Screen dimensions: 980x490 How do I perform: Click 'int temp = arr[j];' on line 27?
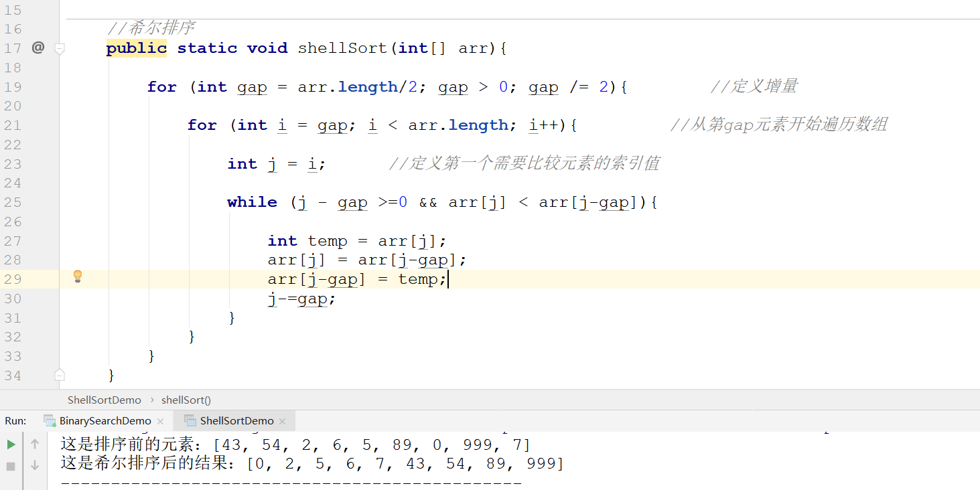click(357, 241)
